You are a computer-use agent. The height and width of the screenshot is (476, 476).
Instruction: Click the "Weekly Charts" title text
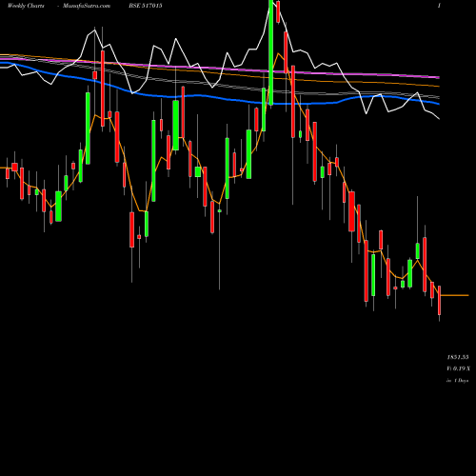26,6
